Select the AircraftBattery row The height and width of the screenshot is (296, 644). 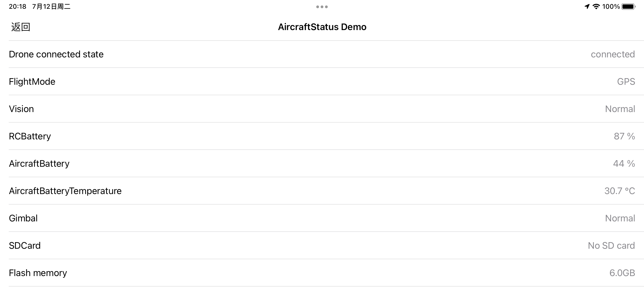(x=326, y=163)
